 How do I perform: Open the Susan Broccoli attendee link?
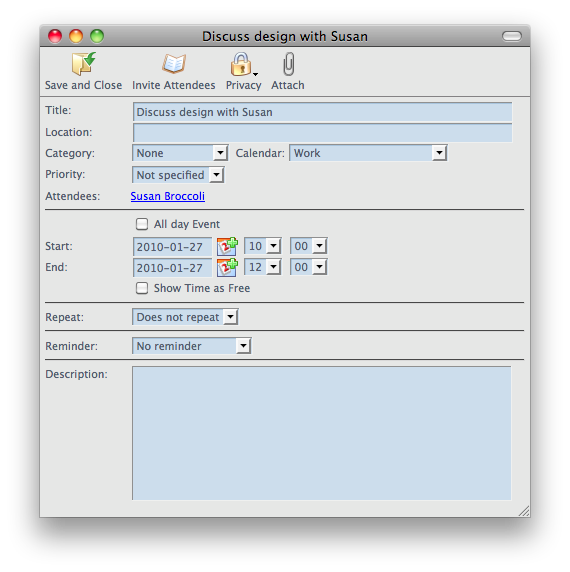click(168, 196)
